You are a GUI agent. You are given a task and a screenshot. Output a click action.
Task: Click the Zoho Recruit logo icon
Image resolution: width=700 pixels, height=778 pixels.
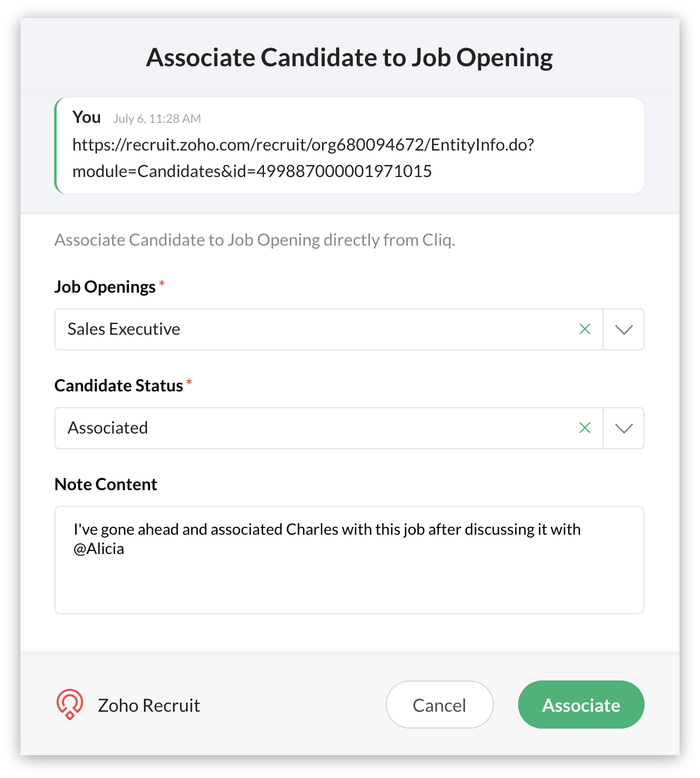(70, 705)
